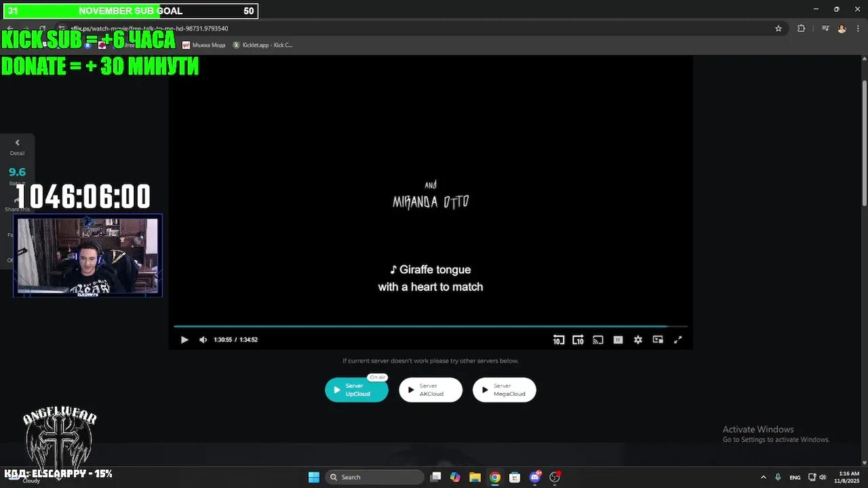Open the Detail sidebar item
Image resolution: width=868 pixels, height=488 pixels.
click(17, 153)
